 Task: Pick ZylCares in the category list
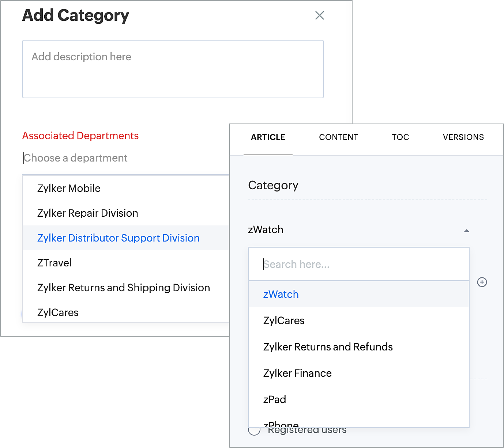(284, 321)
